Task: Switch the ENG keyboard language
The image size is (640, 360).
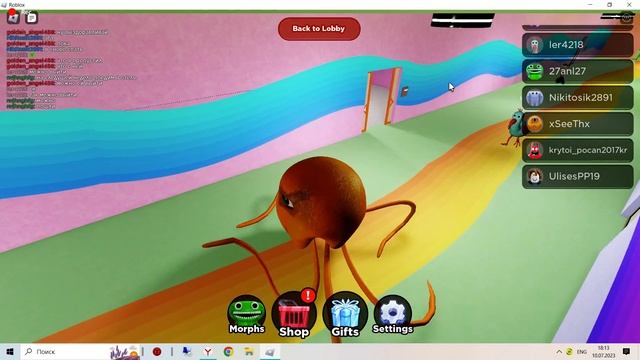Action: (x=582, y=351)
